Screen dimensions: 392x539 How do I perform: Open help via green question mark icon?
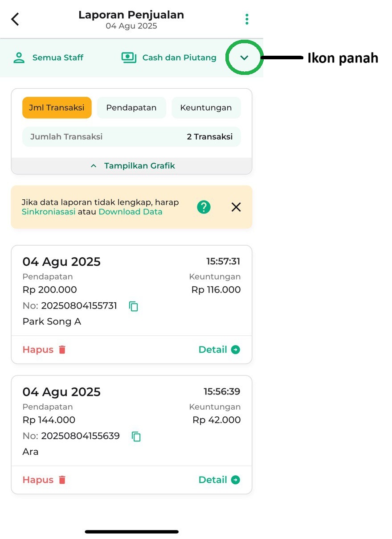(x=204, y=207)
